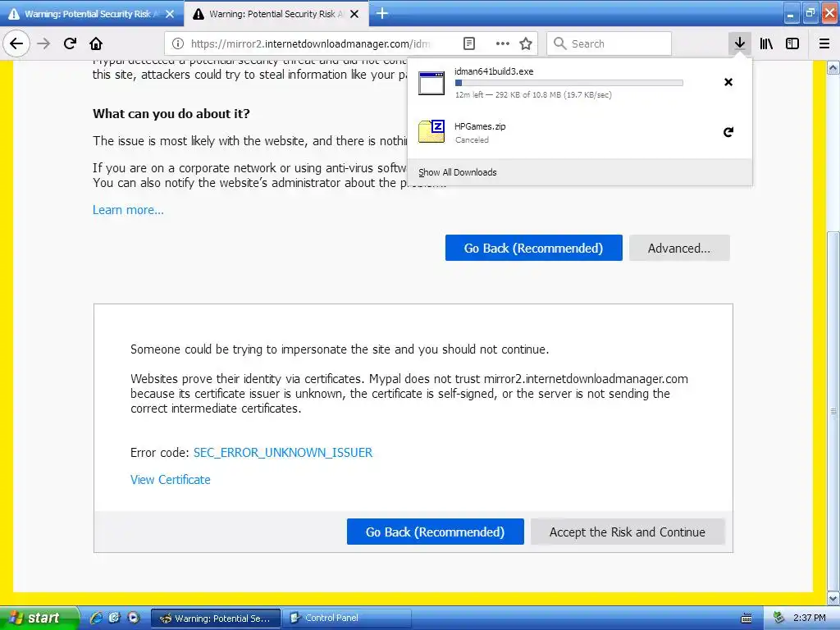Click the network tray icon
The image size is (840, 630).
pos(778,618)
